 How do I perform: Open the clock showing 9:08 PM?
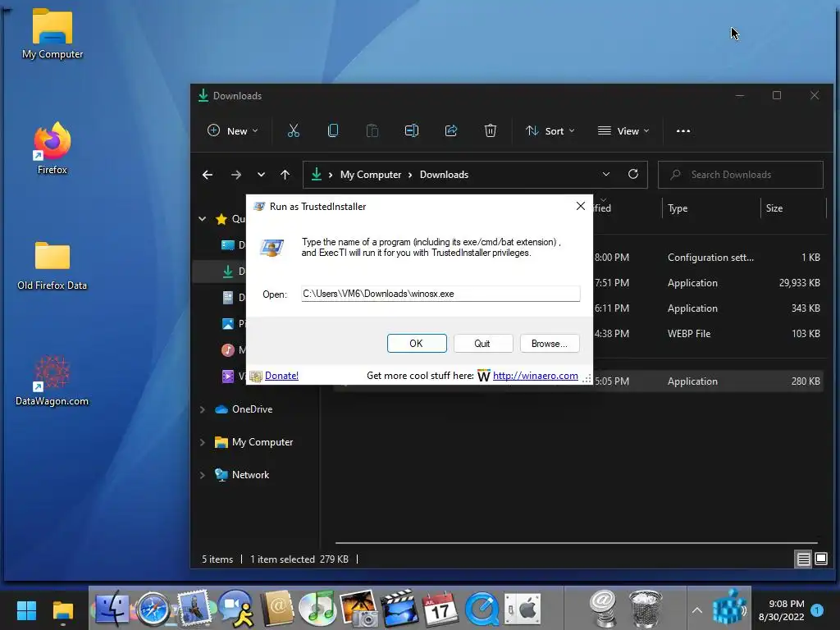[x=782, y=610]
